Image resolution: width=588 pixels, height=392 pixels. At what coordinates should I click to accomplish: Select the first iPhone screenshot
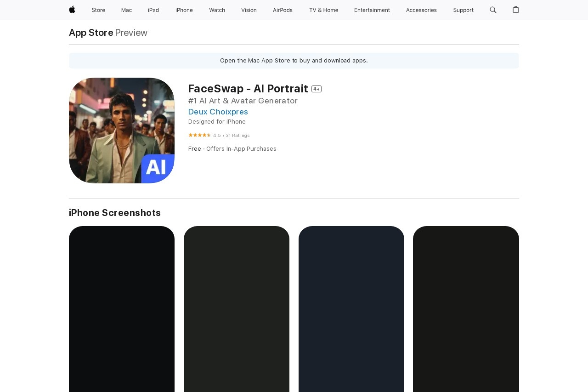pyautogui.click(x=122, y=309)
